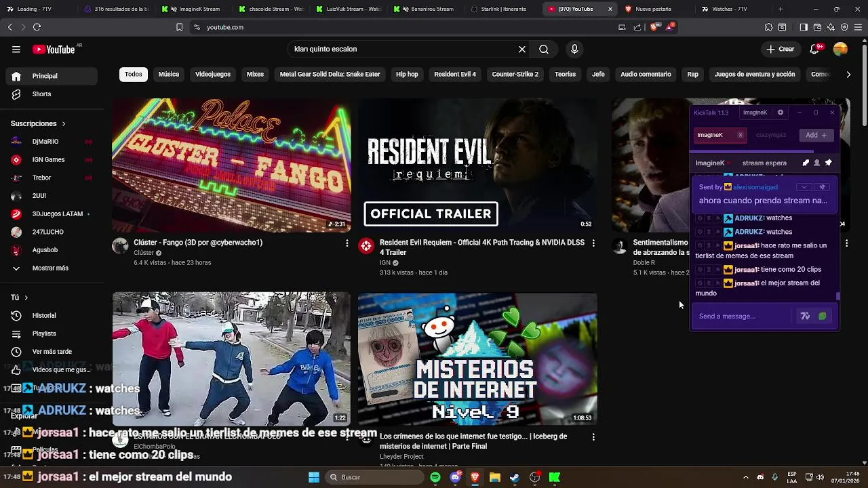Open options menu for Los crímenes de internet video
The width and height of the screenshot is (868, 488).
pos(593,437)
